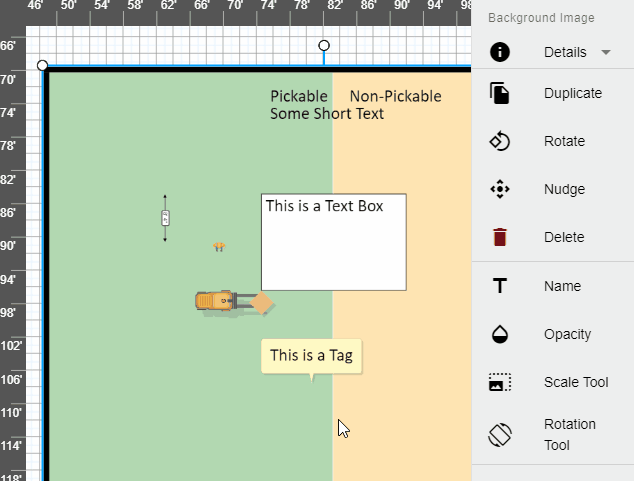
Task: Click the "Pickable" text label
Action: tap(299, 96)
